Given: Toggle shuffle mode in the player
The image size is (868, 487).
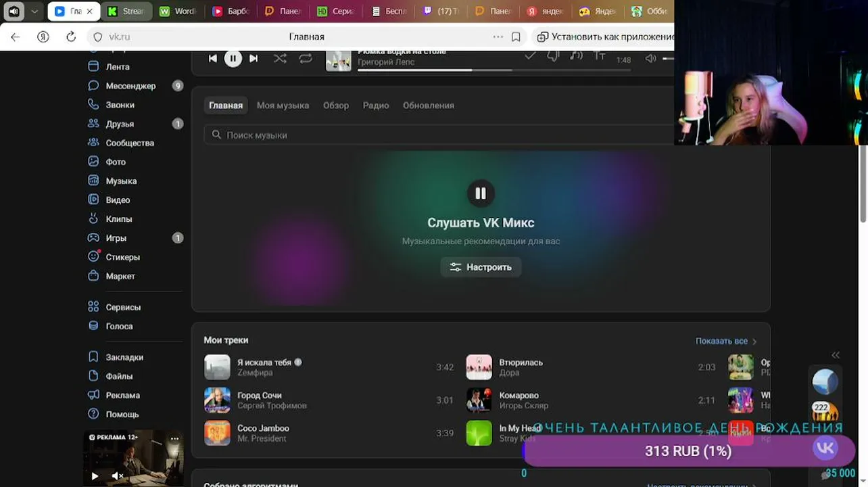Looking at the screenshot, I should point(280,59).
